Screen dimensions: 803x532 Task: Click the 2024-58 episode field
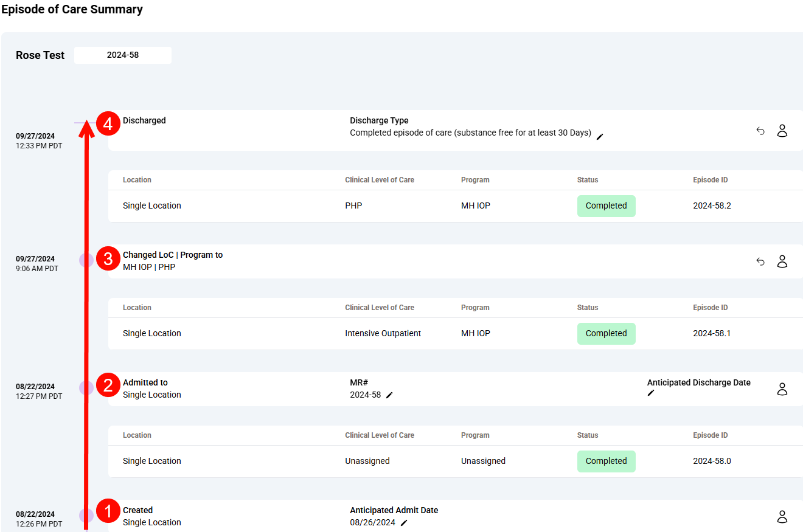(123, 55)
